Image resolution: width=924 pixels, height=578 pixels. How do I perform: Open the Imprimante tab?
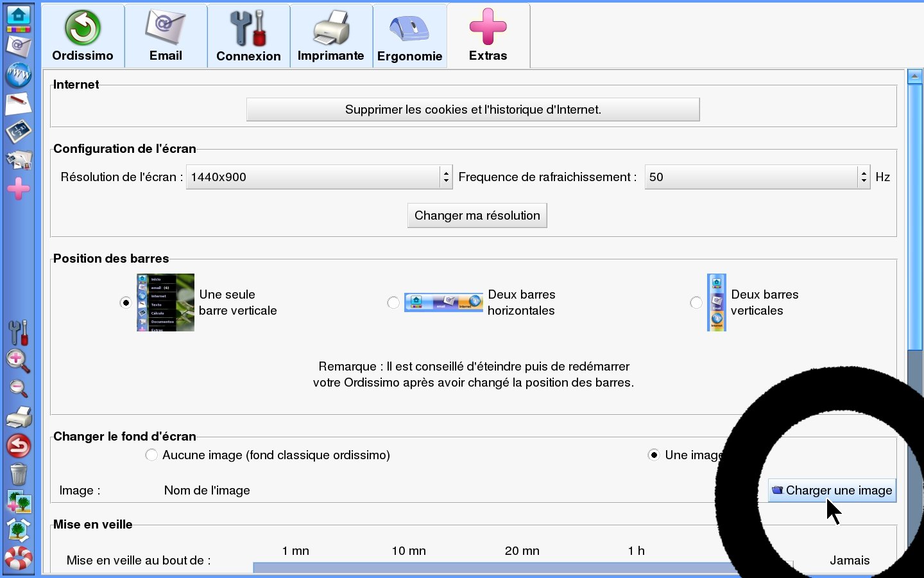pyautogui.click(x=331, y=35)
